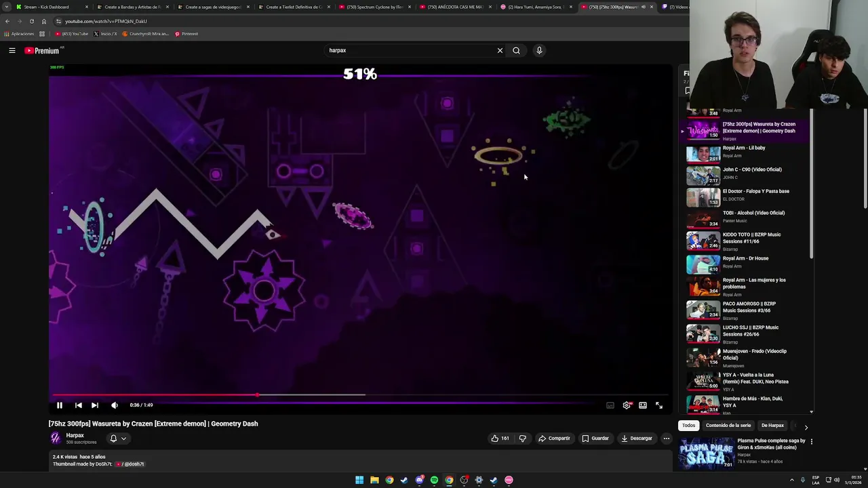The width and height of the screenshot is (868, 488).
Task: Open the Pinterest bookmark
Action: click(186, 34)
